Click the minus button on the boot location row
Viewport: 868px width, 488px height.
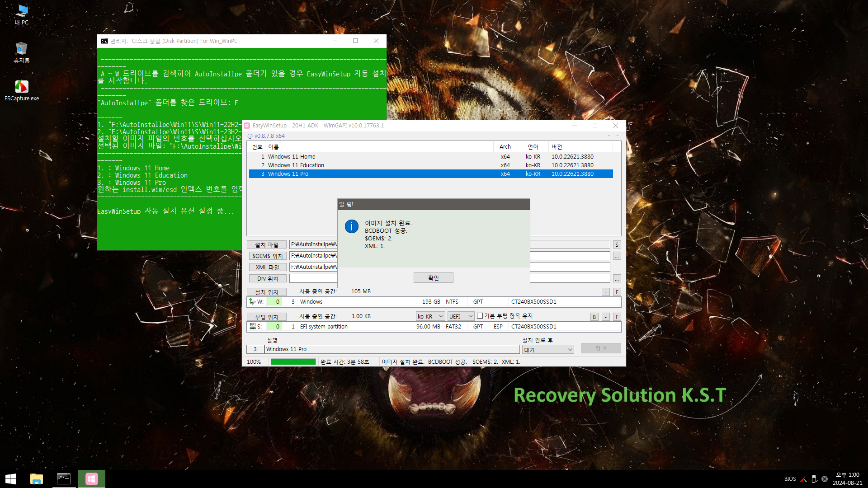[606, 317]
